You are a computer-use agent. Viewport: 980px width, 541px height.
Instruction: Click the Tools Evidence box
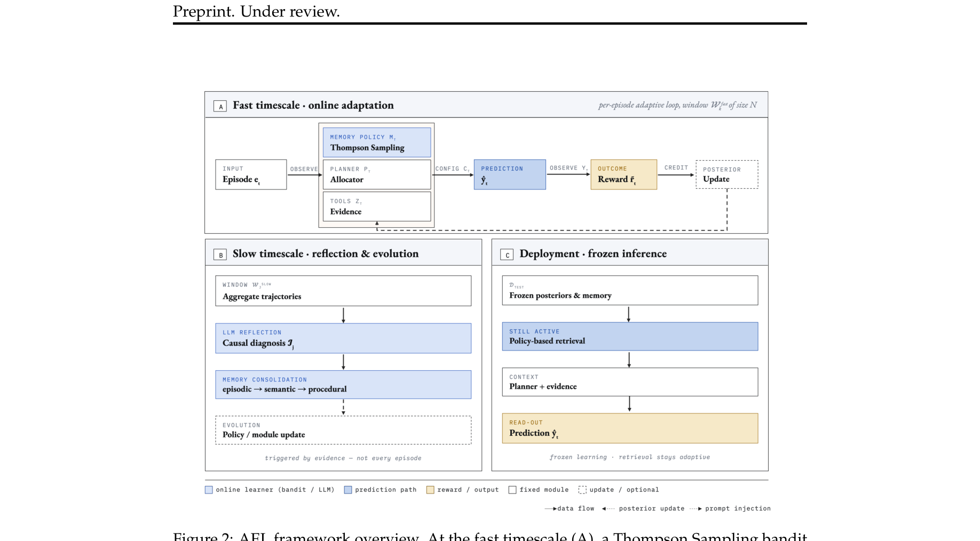pyautogui.click(x=376, y=206)
